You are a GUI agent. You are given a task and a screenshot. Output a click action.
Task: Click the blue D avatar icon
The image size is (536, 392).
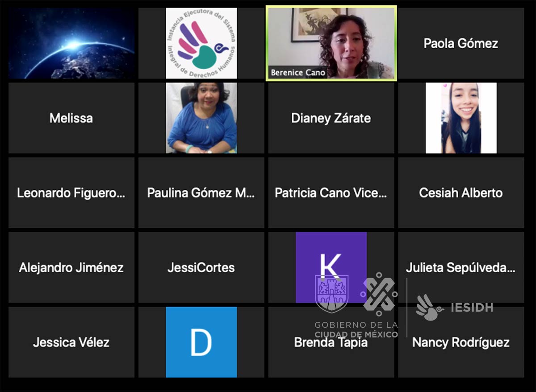201,342
